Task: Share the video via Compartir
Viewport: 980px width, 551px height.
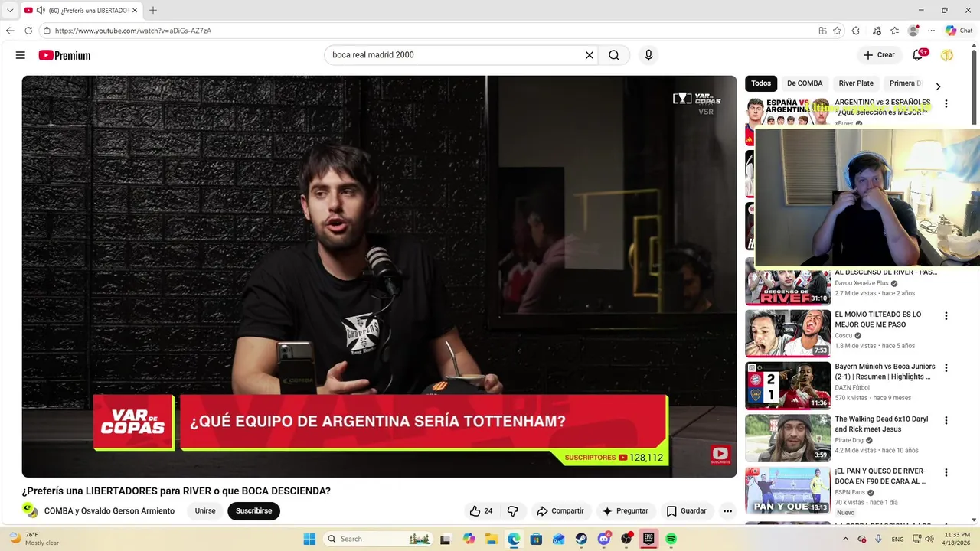Action: tap(560, 511)
